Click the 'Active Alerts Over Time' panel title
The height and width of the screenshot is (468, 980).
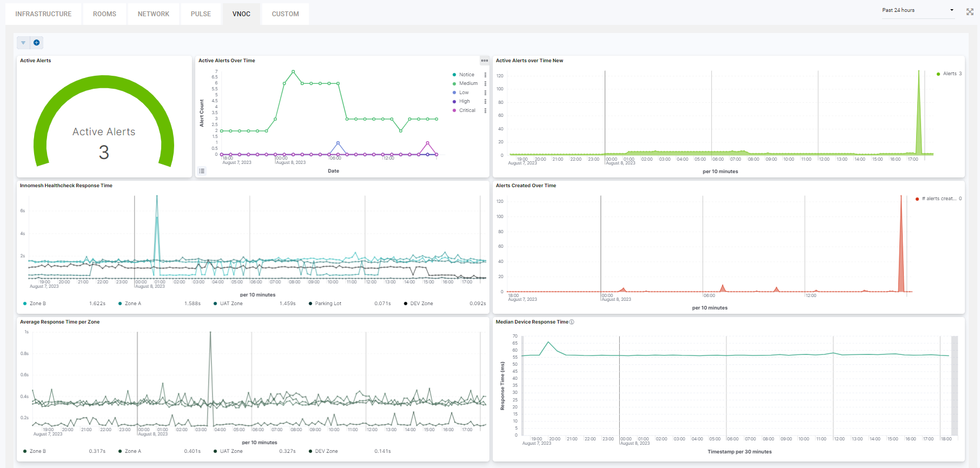pyautogui.click(x=227, y=61)
